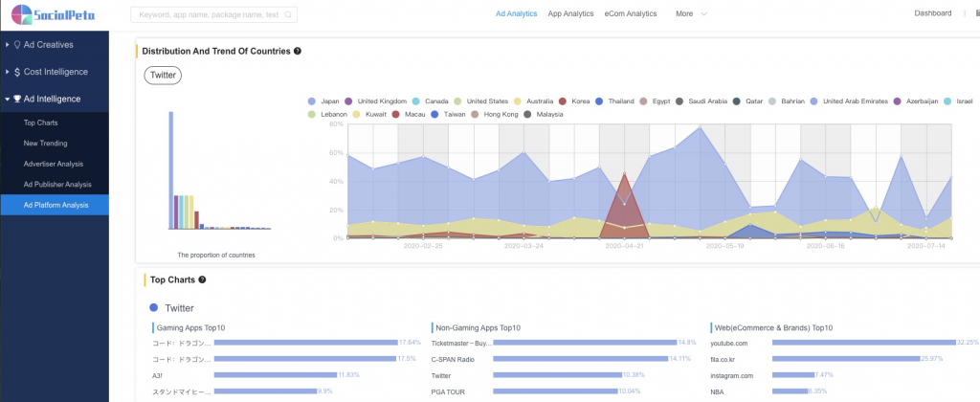The height and width of the screenshot is (402, 980).
Task: Toggle Canada legend series
Action: coord(430,101)
